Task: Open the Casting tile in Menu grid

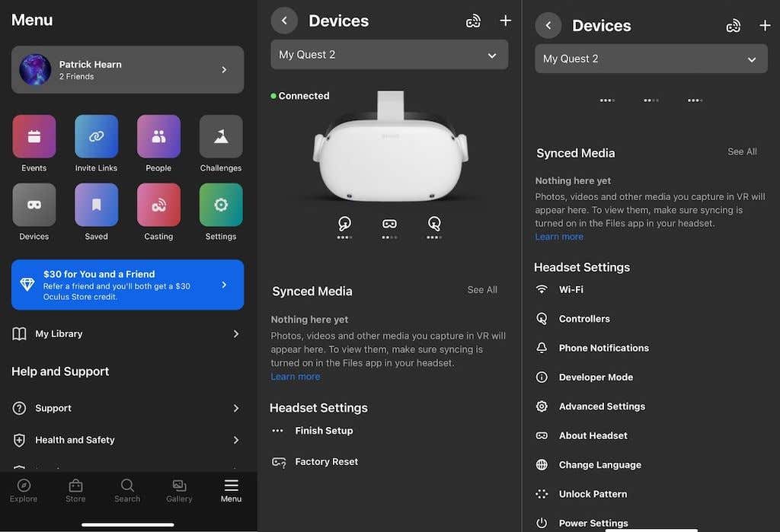Action: tap(158, 205)
